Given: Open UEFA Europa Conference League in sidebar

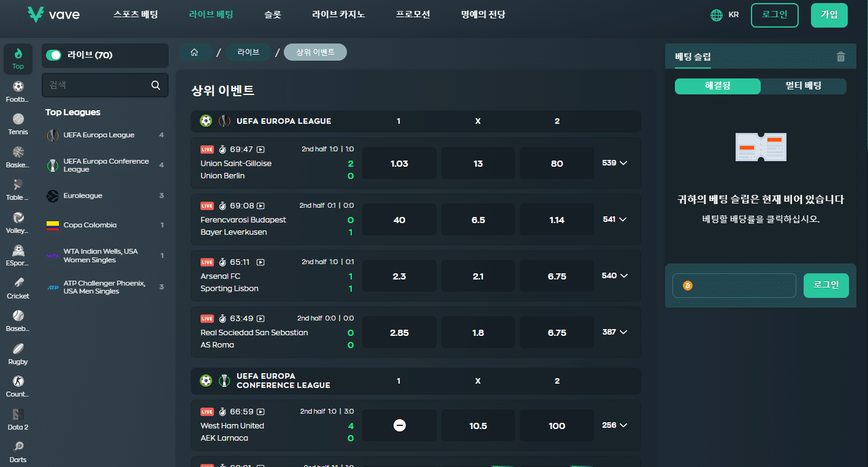Looking at the screenshot, I should point(105,165).
